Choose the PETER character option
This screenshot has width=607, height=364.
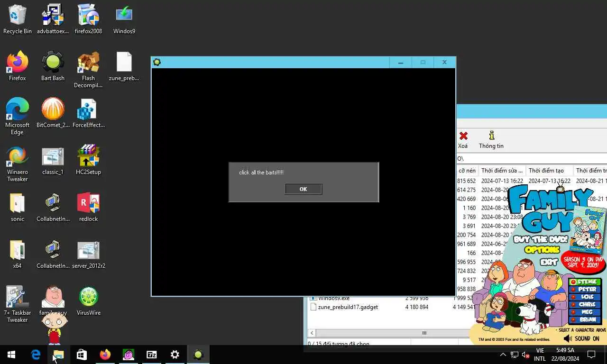click(x=584, y=290)
